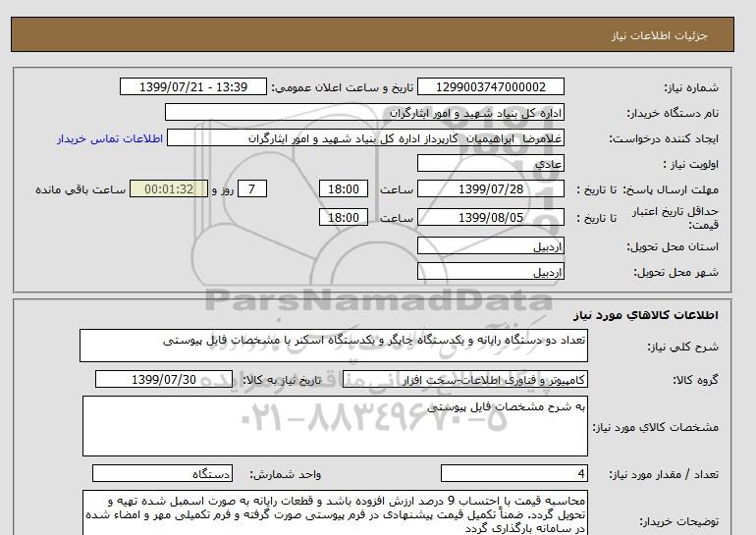The image size is (756, 535).
Task: Click the time 18:00 beside 1399/08/05
Action: (x=344, y=217)
